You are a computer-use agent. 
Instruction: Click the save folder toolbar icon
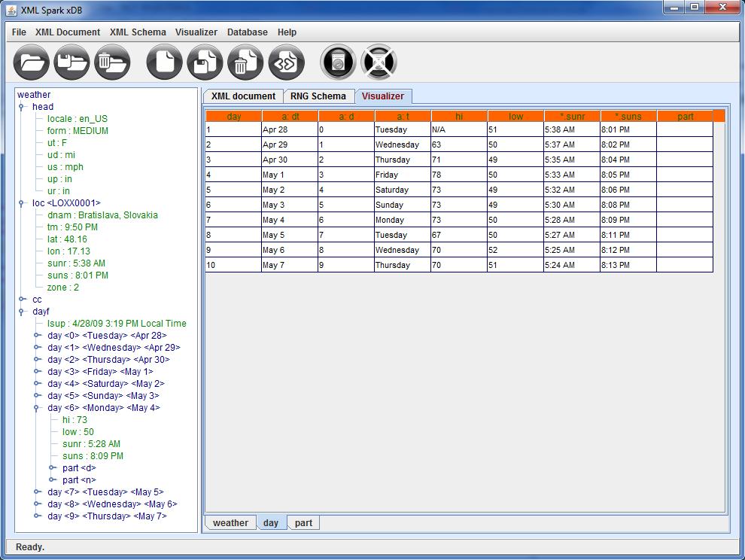click(71, 62)
